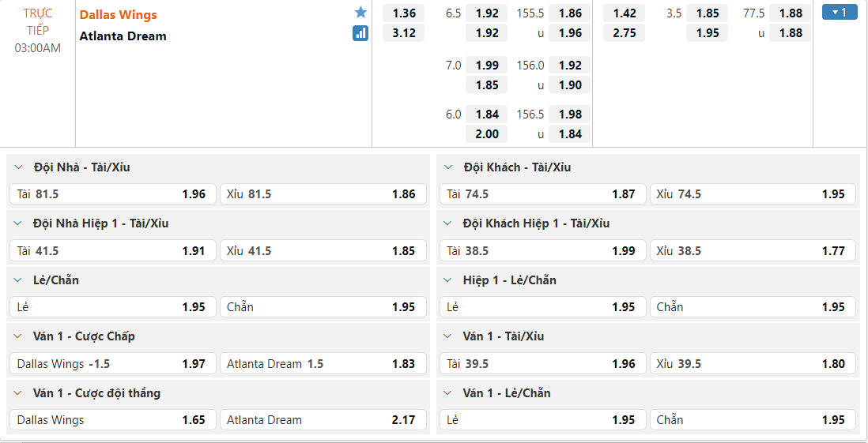Open the blue more-markets dropdown button

tap(840, 13)
